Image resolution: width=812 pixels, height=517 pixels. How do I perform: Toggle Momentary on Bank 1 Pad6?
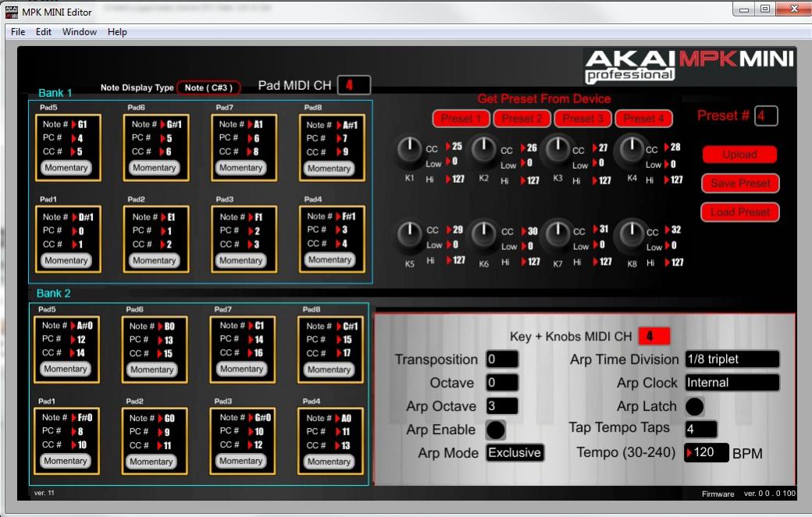pyautogui.click(x=155, y=168)
